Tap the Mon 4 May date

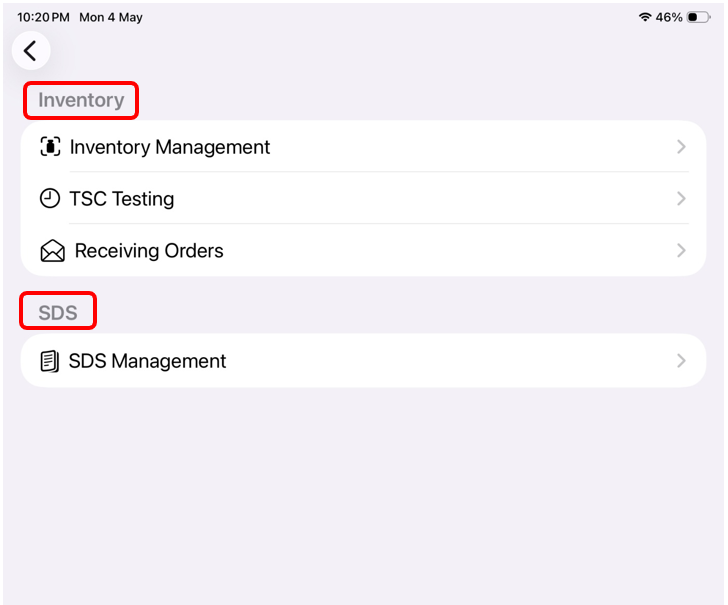pos(111,18)
